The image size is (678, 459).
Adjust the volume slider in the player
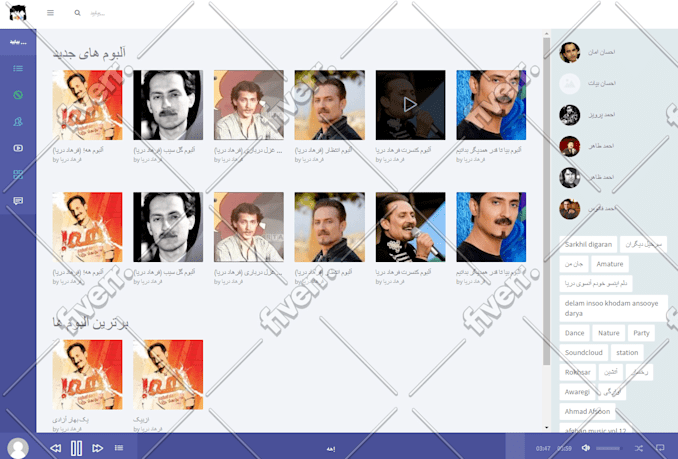(x=608, y=448)
